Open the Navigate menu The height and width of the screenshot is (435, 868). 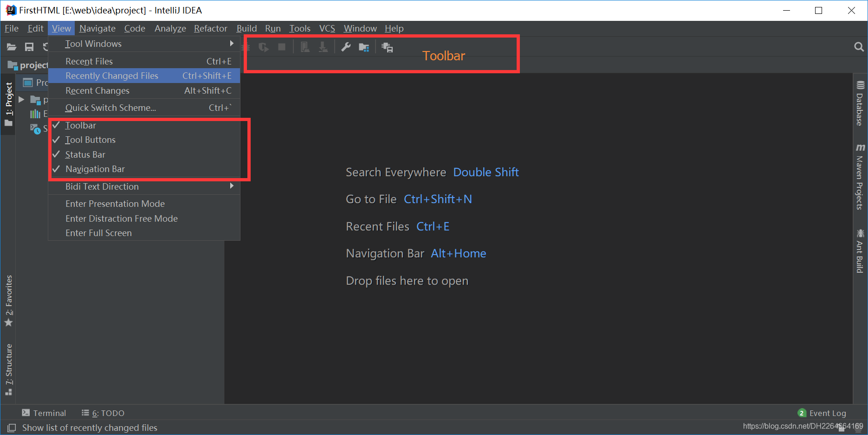coord(97,28)
